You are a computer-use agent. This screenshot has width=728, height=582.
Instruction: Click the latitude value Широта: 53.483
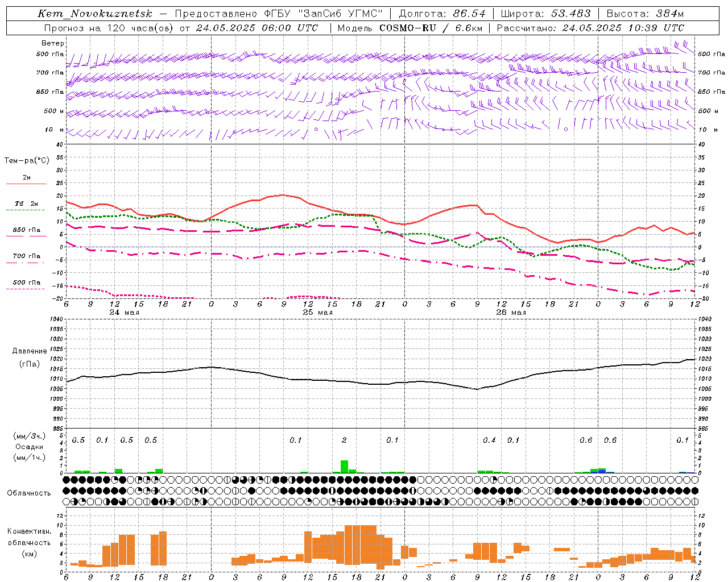pyautogui.click(x=546, y=14)
